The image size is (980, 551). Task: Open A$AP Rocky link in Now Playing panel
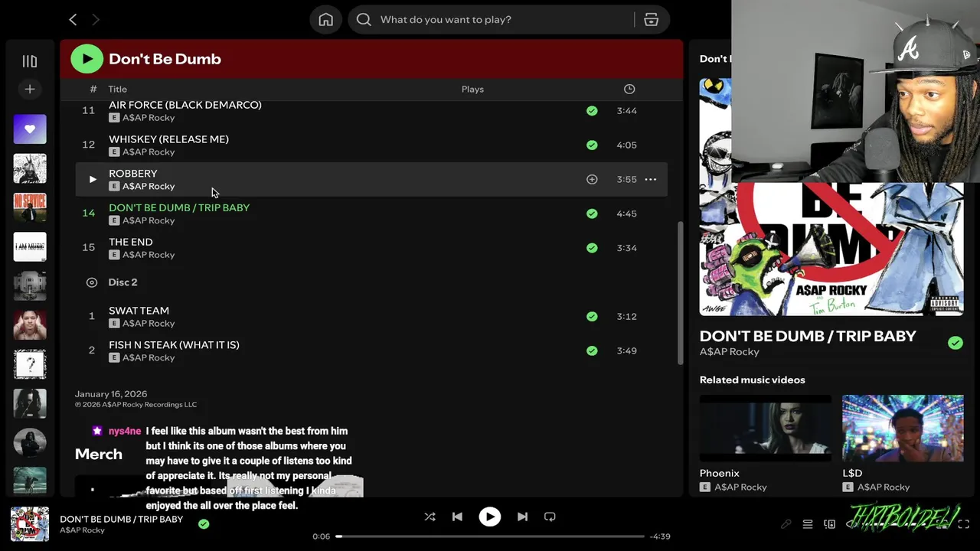coord(729,352)
